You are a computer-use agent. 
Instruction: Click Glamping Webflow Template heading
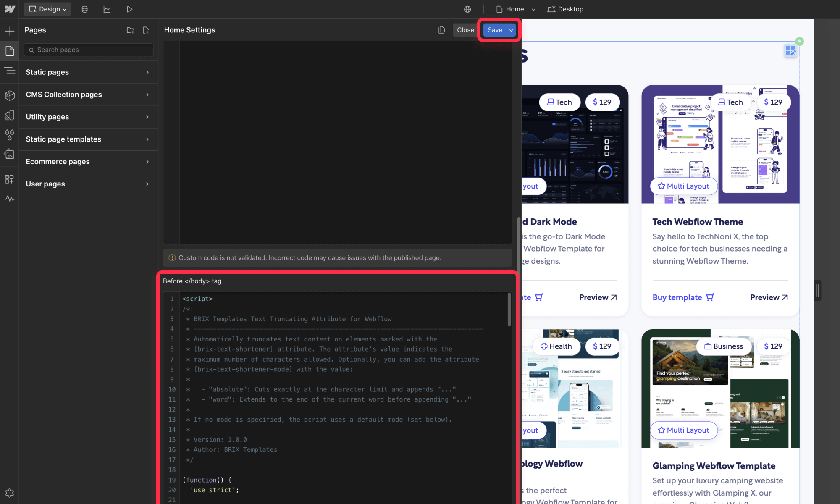pos(714,466)
